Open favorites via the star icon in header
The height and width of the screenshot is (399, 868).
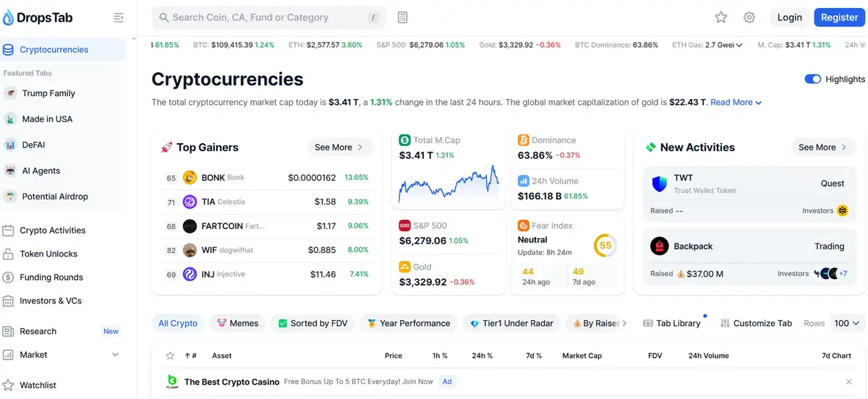[720, 17]
